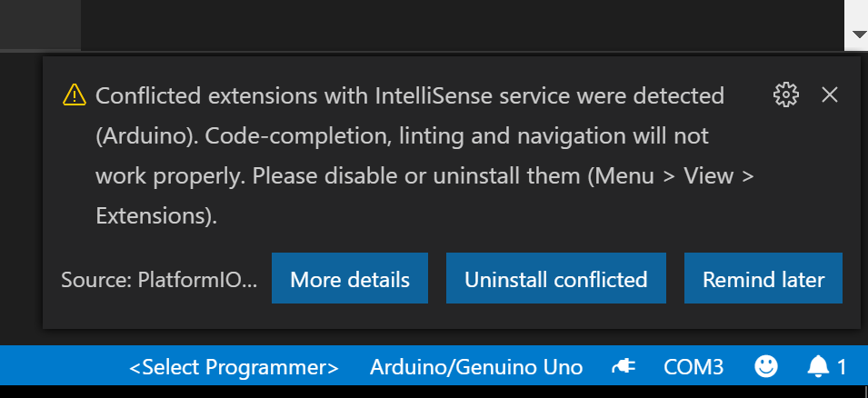This screenshot has height=398, width=868.
Task: Select the lighter gray panel at top-left
Action: coord(40,25)
